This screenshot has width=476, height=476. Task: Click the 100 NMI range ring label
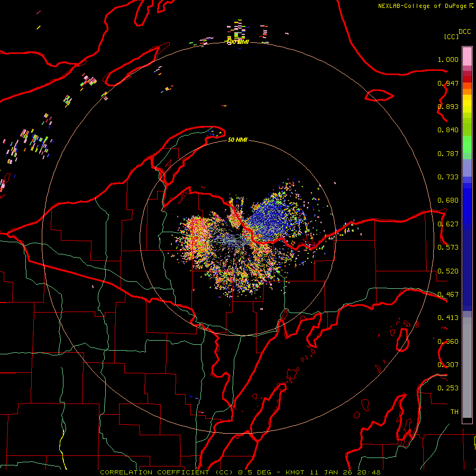[237, 42]
